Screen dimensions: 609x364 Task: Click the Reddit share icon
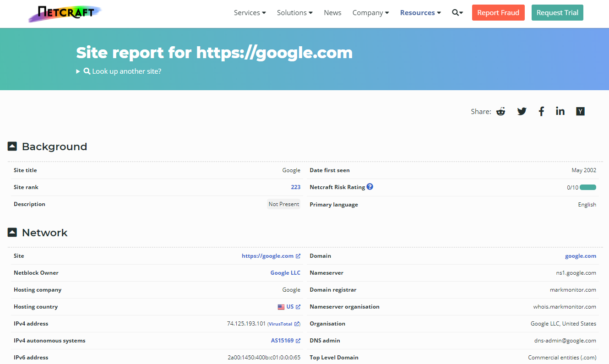pos(500,111)
